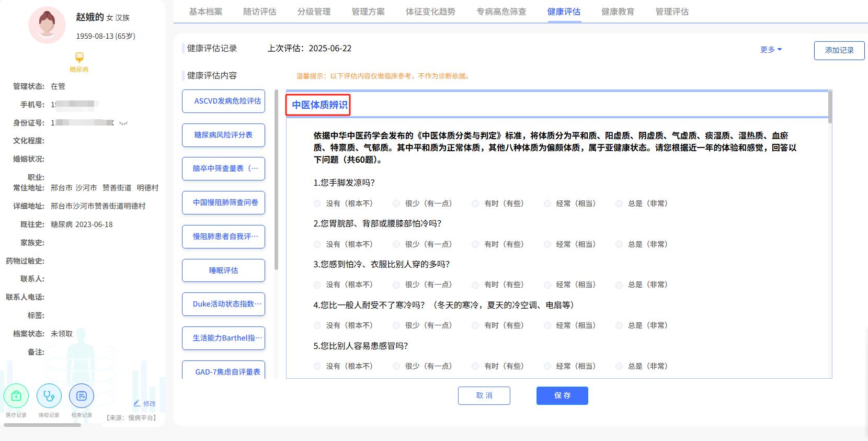Click the patient name 赵娥的
Screen dimensions: 868x441
pos(90,17)
